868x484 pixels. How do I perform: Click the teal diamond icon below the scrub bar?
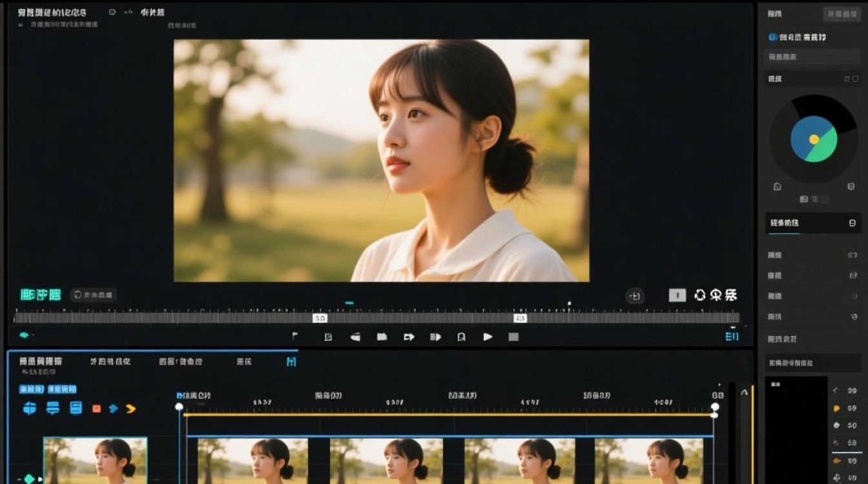point(24,335)
